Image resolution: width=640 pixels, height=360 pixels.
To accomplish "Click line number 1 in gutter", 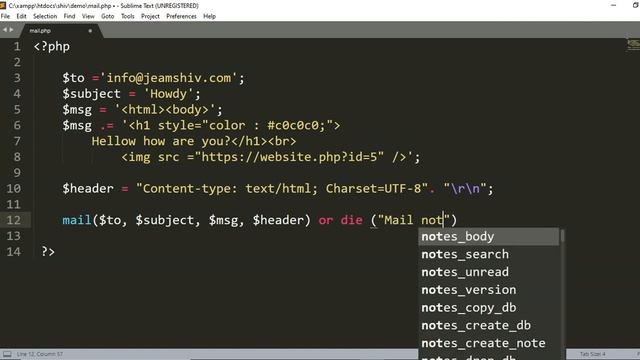I will click(x=17, y=47).
